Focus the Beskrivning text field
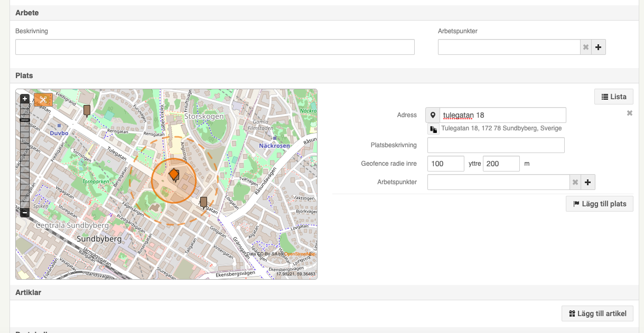Viewport: 644px width, 333px height. coord(215,47)
